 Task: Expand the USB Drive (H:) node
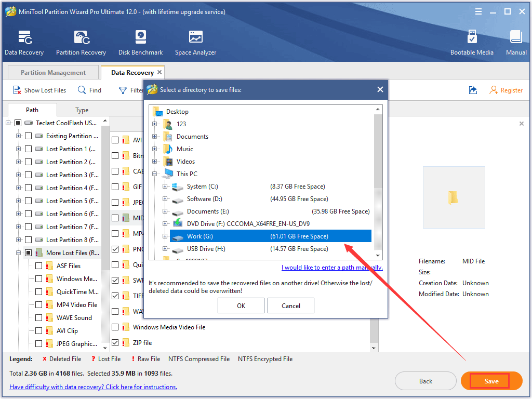(x=165, y=249)
